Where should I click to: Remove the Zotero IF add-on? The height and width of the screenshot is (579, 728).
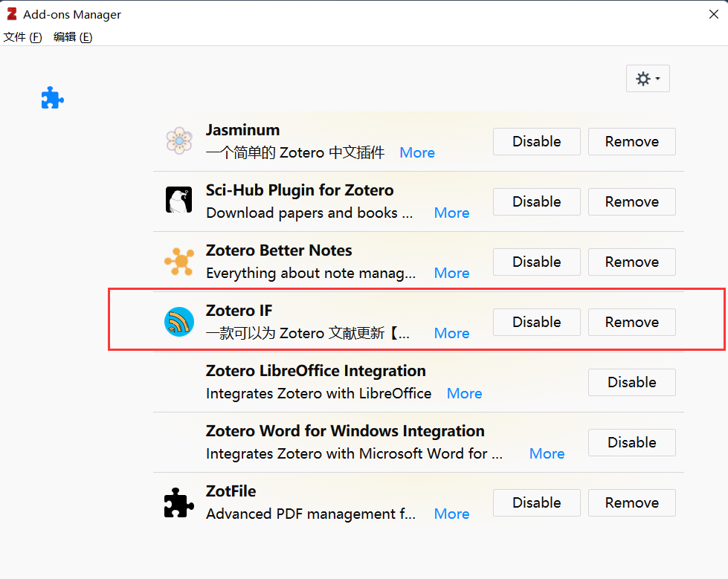click(x=632, y=322)
